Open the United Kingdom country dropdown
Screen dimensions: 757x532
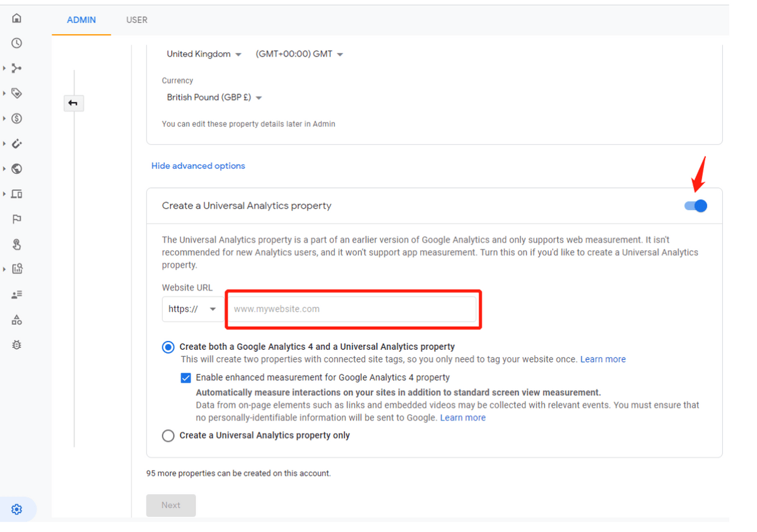pyautogui.click(x=204, y=54)
